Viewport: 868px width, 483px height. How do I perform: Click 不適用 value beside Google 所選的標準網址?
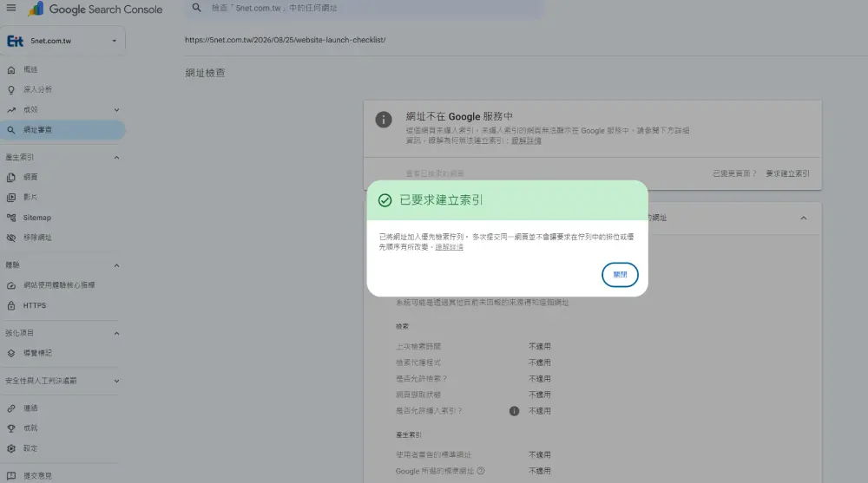point(540,472)
